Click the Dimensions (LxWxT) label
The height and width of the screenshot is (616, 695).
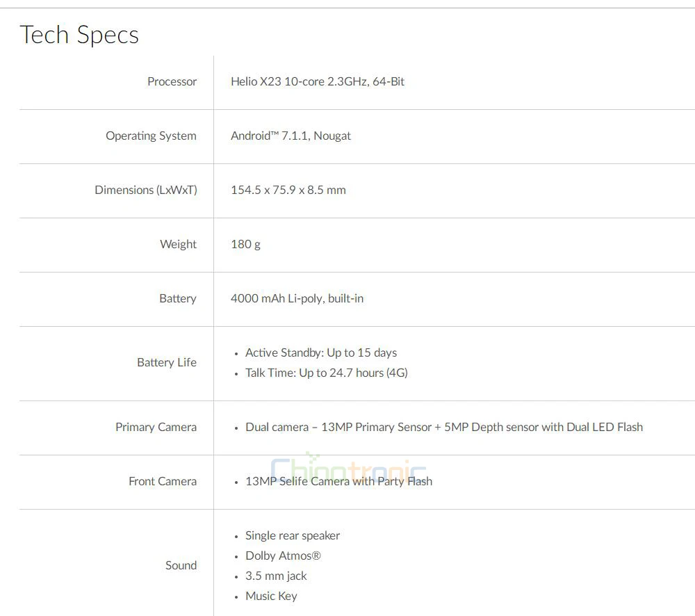(146, 190)
